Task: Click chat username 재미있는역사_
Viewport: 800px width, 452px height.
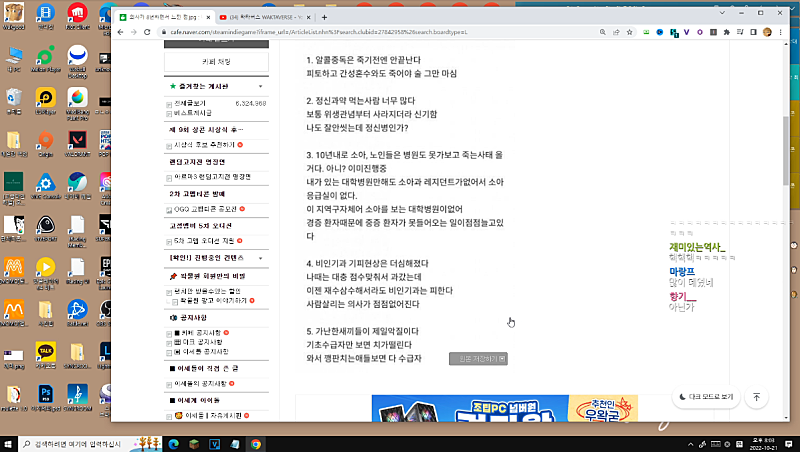Action: [x=697, y=247]
